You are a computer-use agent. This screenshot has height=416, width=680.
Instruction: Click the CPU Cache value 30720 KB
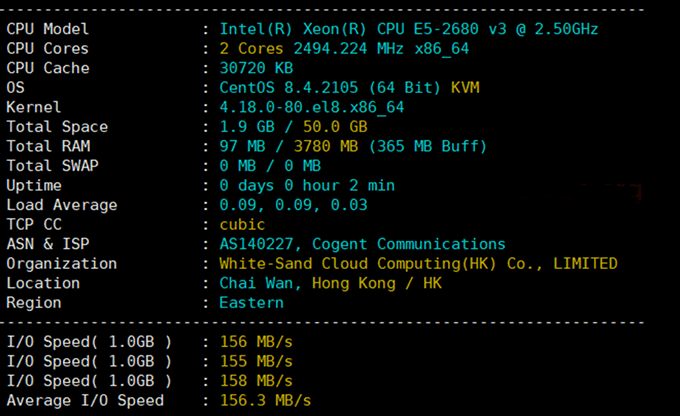tap(256, 68)
